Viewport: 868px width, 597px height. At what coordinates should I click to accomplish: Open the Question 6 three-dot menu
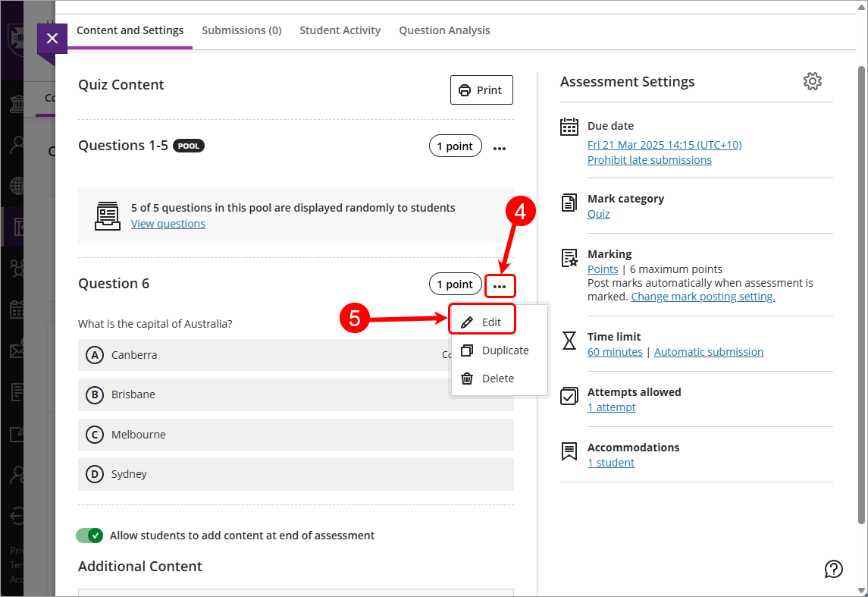(x=500, y=286)
